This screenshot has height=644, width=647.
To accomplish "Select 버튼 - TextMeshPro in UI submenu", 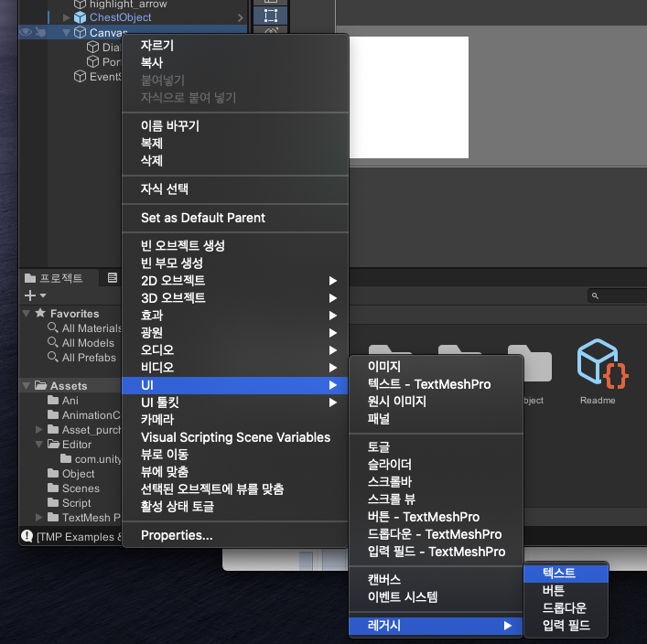I will click(x=437, y=517).
